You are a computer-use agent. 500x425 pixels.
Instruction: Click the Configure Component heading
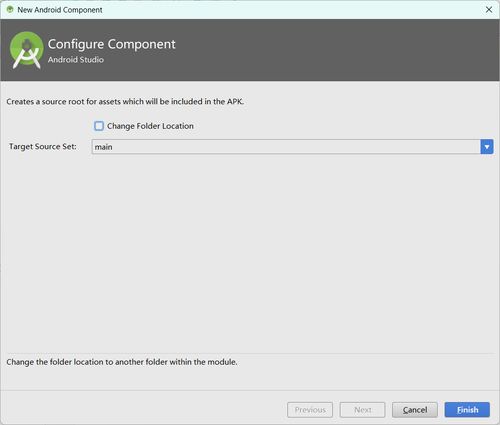pyautogui.click(x=112, y=44)
